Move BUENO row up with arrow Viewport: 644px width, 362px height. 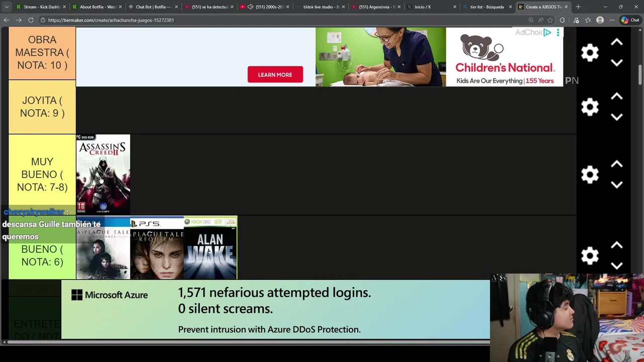pos(617,245)
